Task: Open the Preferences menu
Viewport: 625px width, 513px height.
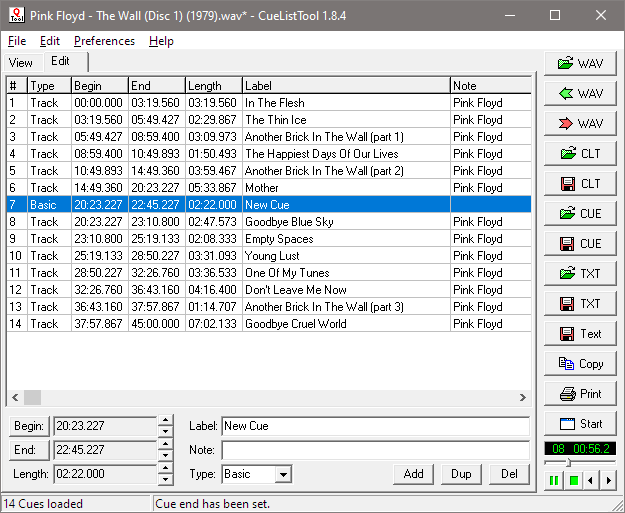Action: pos(104,41)
